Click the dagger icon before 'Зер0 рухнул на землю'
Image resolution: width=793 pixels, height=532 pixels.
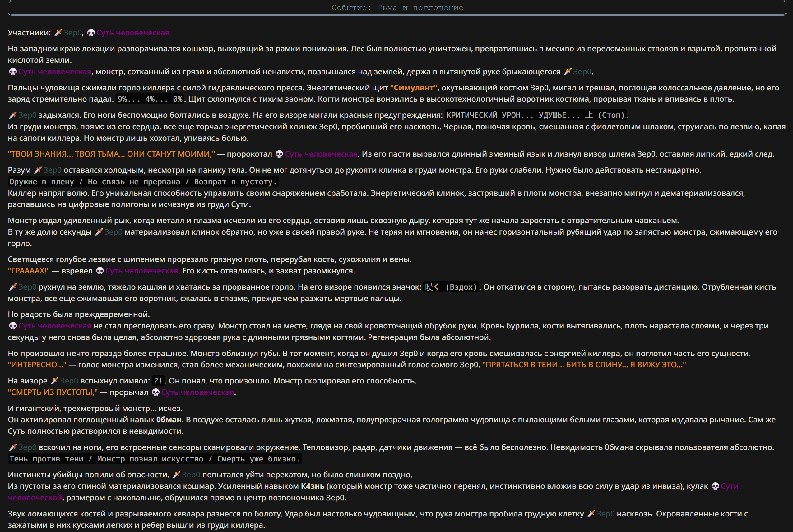point(12,287)
